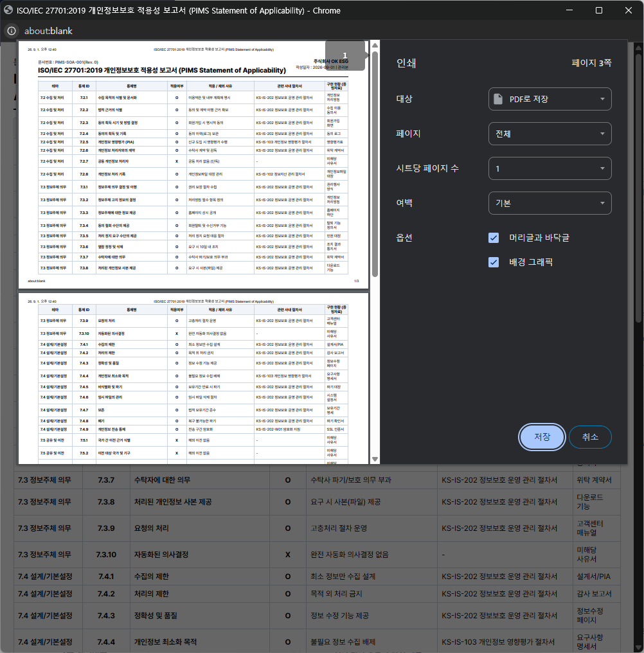
Task: Click the second page preview thumbnail
Action: (193, 379)
